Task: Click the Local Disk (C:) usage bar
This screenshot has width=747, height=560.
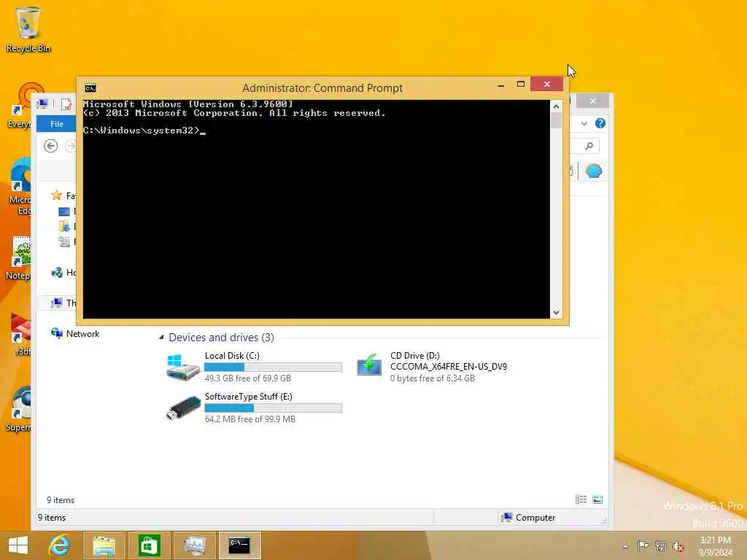Action: click(273, 367)
